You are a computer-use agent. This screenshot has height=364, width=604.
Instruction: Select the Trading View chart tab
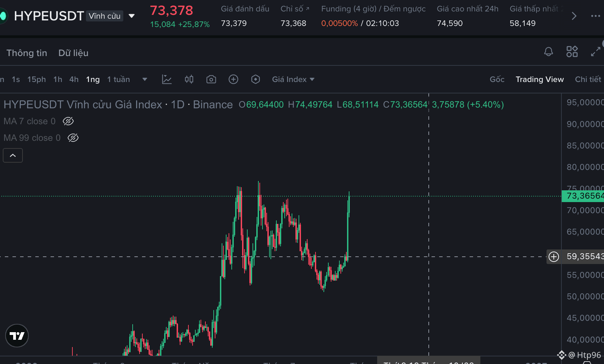click(540, 79)
